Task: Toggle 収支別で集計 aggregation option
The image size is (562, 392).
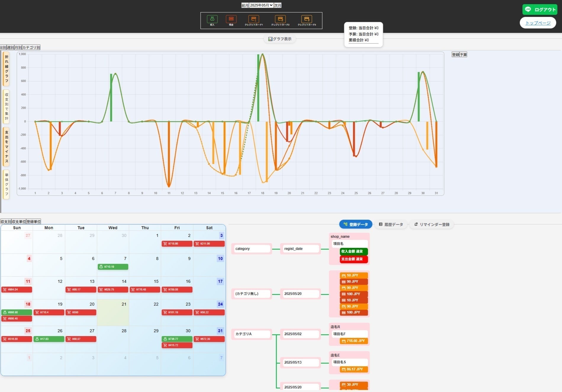Action: [x=6, y=106]
